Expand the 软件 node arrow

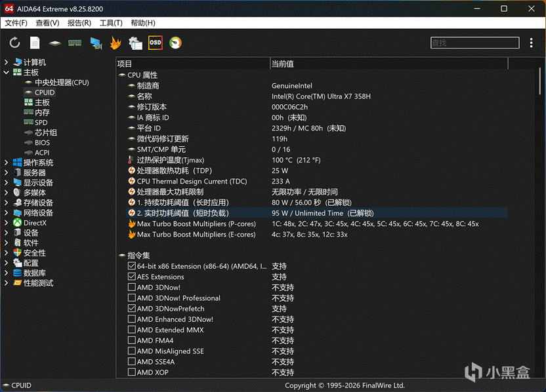(x=6, y=243)
